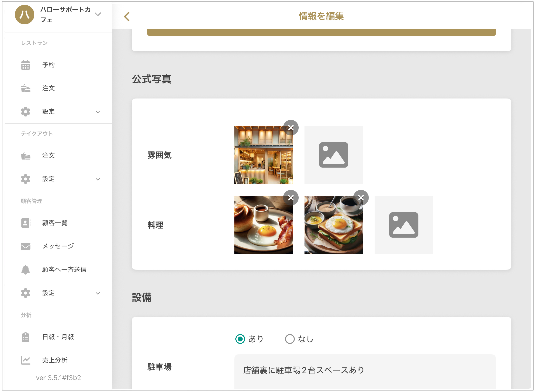Viewport: 535px width, 392px height.
Task: Click the clipboard icon for 日報・月報
Action: [26, 337]
